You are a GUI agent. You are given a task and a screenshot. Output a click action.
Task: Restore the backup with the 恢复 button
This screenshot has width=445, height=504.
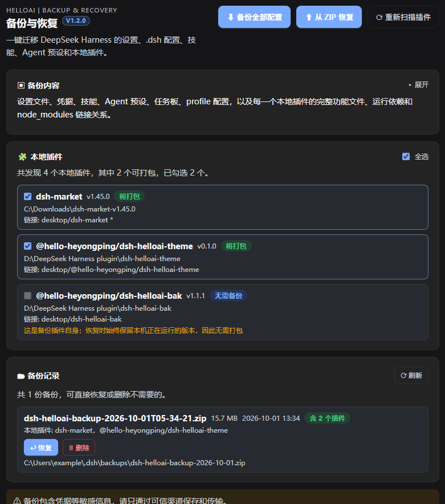click(41, 448)
